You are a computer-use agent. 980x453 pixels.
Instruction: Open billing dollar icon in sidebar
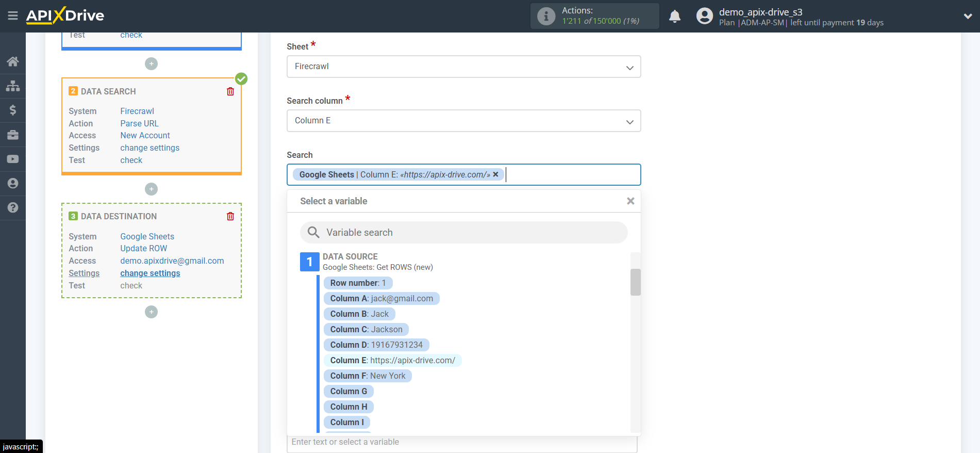(x=13, y=110)
